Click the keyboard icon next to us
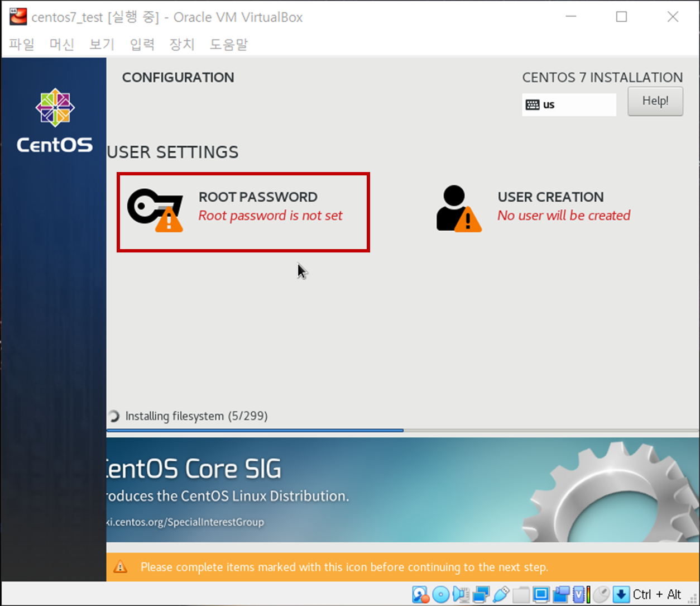This screenshot has height=606, width=700. (x=533, y=104)
